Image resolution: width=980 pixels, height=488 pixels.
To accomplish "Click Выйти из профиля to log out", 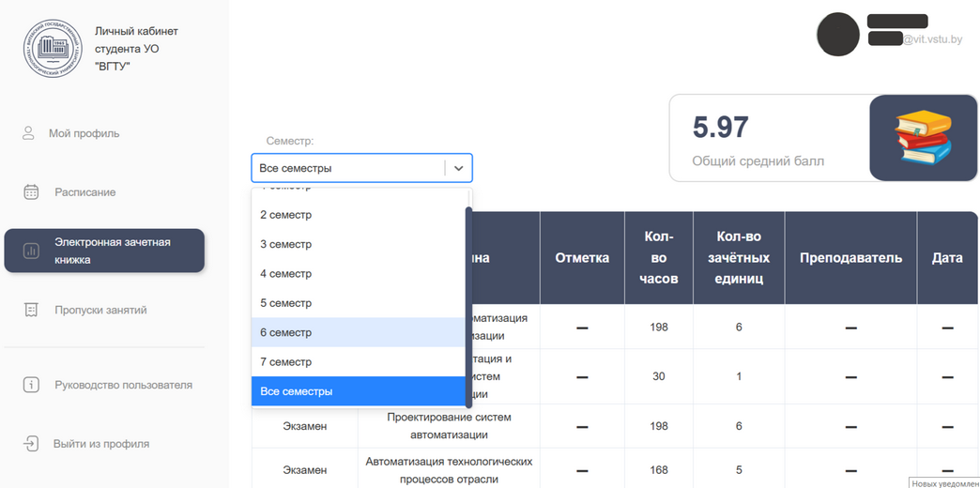I will point(101,444).
